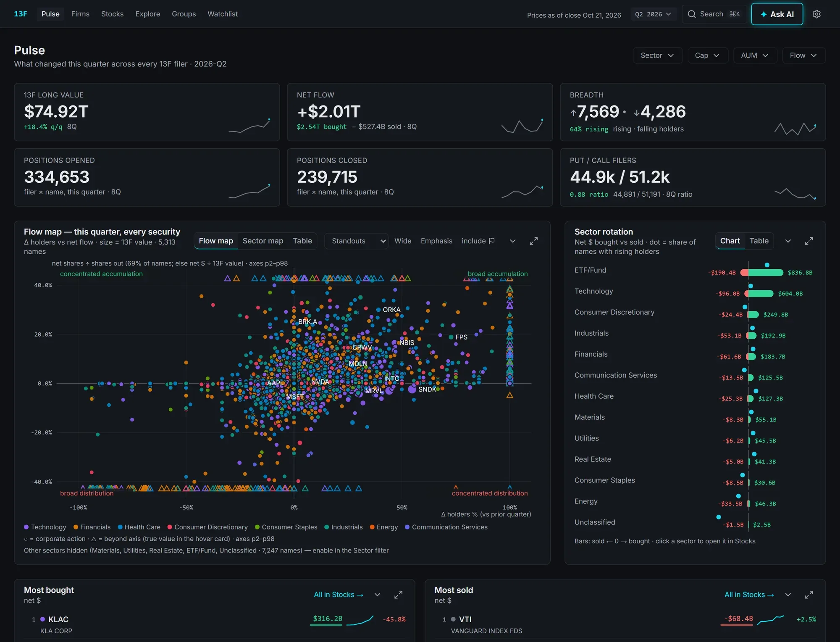Screen dimensions: 840x642
Task: Open All in Stocks under Most bought
Action: click(339, 595)
